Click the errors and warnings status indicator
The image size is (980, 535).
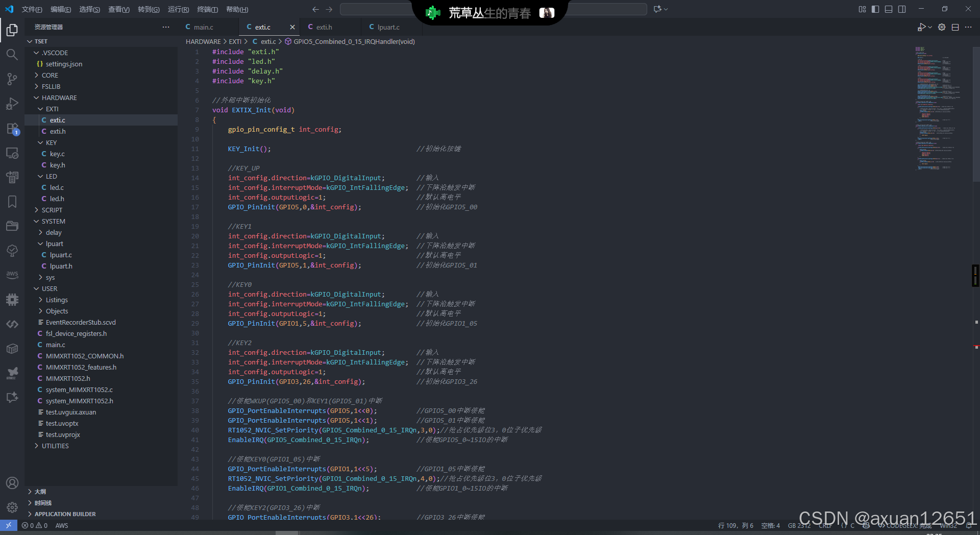pos(35,525)
